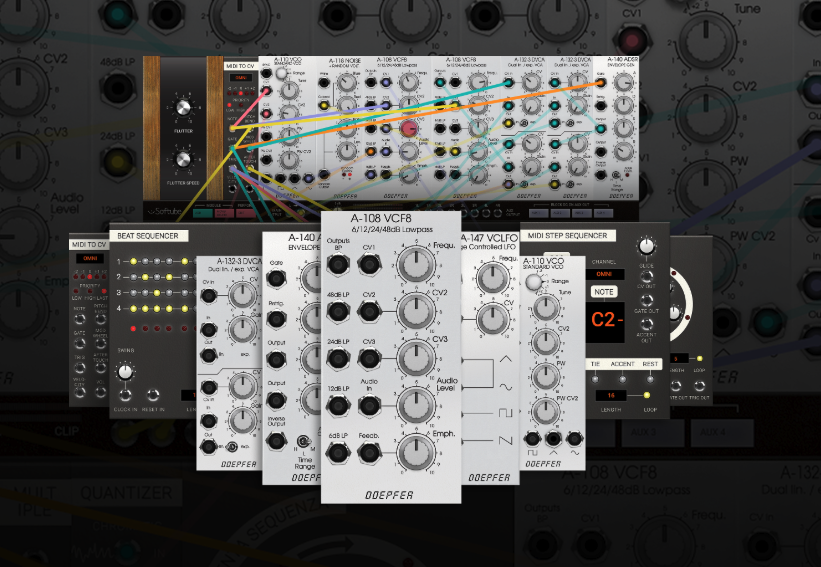Toggle first step LED in Beat Sequencer row 1
This screenshot has height=567, width=821.
(x=134, y=261)
